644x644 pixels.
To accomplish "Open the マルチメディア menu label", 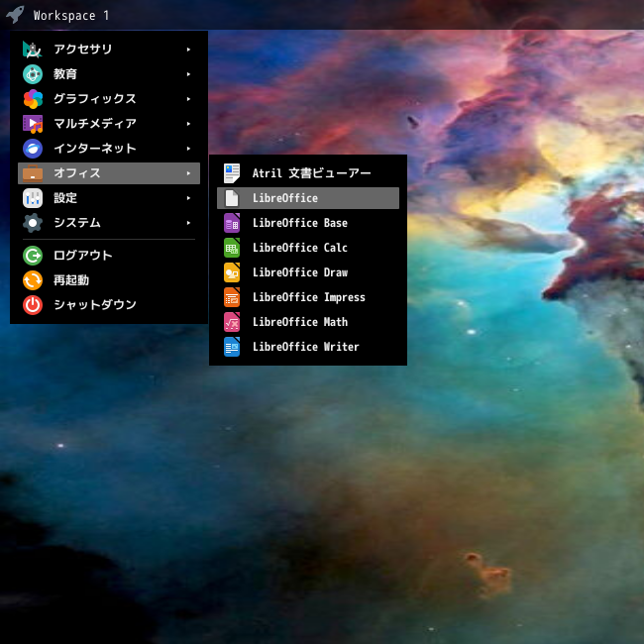I will [95, 124].
